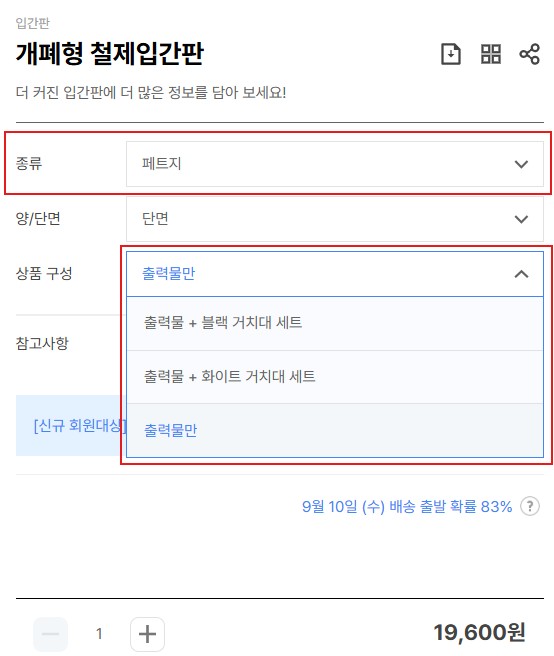Select 출력물 + 블랙 거치대 세트 option
Viewport: 554px width, 656px height.
tap(335, 323)
